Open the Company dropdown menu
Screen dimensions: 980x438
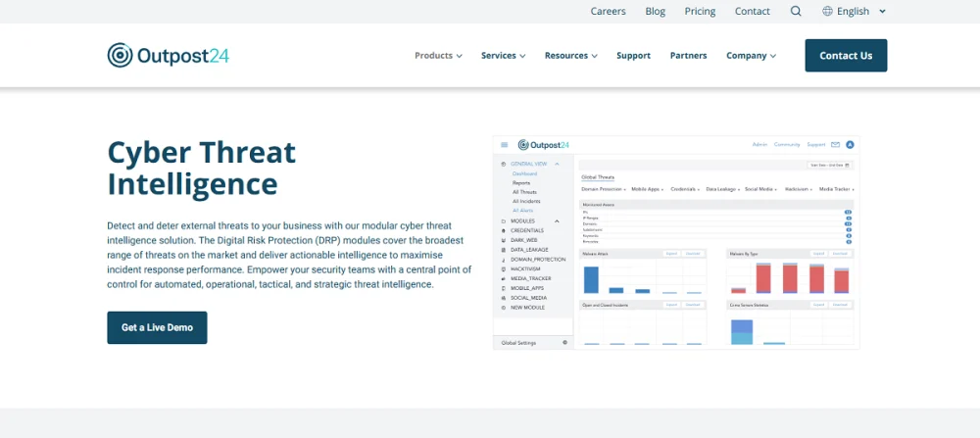pyautogui.click(x=751, y=56)
